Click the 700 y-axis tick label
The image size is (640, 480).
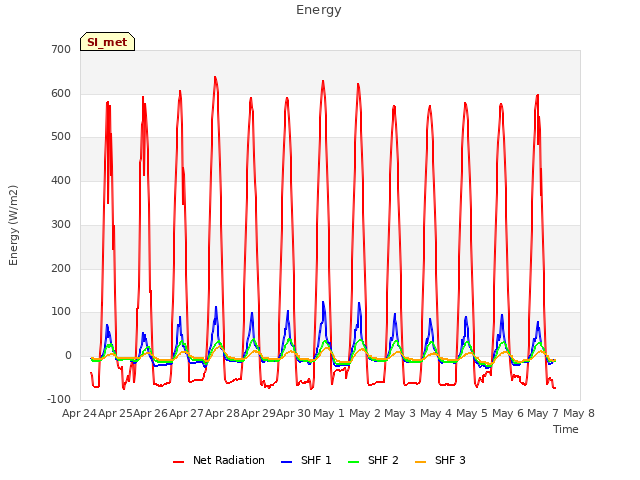tap(61, 49)
